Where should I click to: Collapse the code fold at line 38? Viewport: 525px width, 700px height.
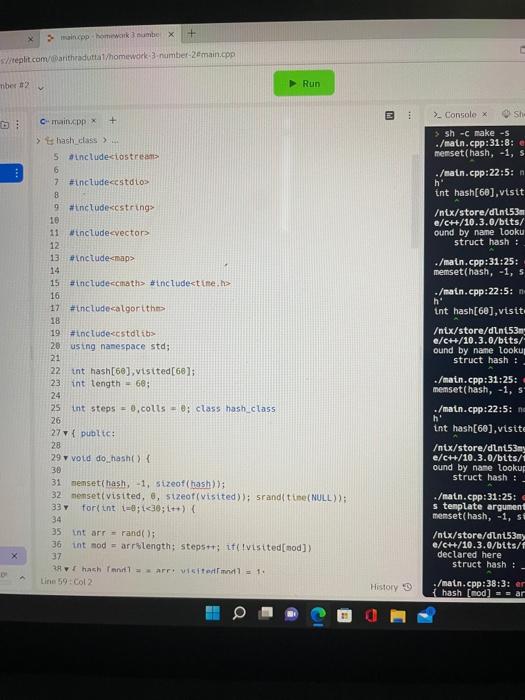tap(67, 569)
